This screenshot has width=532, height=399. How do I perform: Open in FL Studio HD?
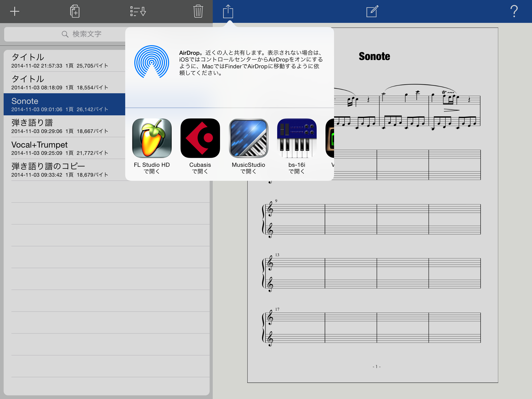[x=152, y=147]
